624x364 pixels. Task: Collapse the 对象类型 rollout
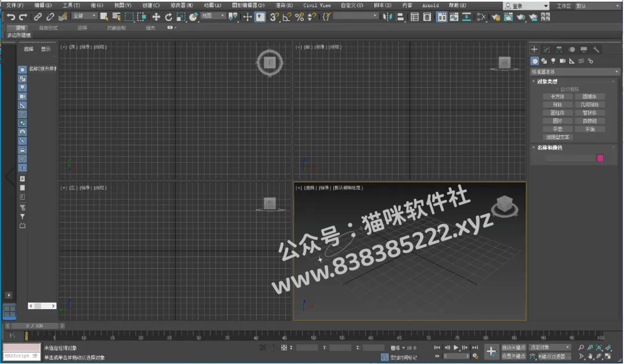click(547, 81)
